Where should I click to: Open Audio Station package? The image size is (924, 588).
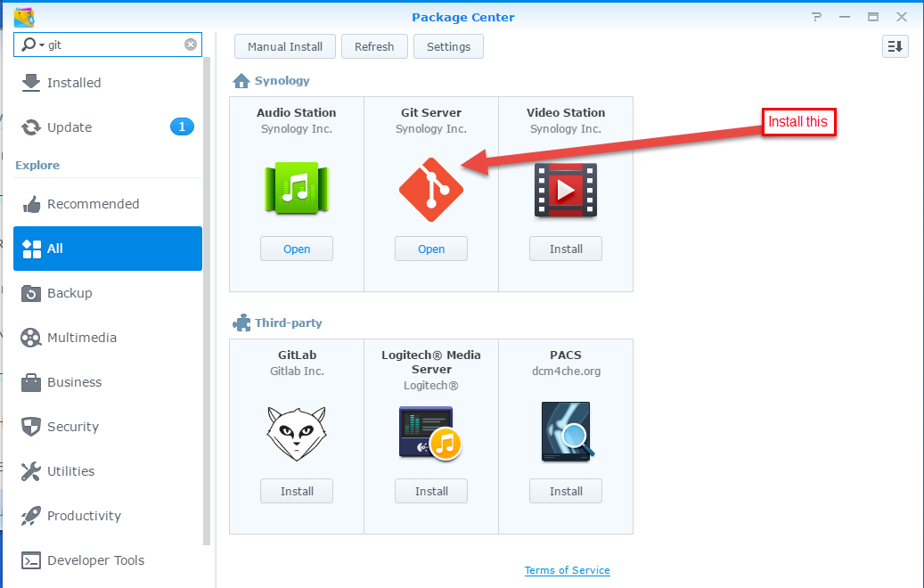pyautogui.click(x=297, y=249)
